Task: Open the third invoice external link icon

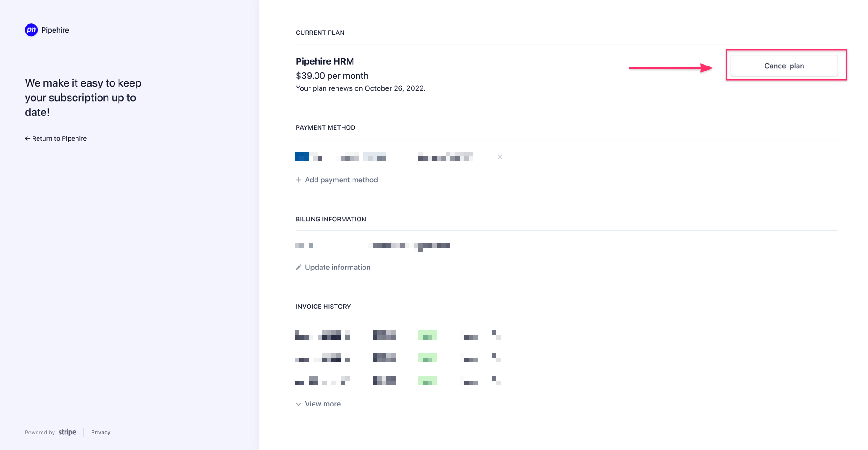Action: (496, 380)
